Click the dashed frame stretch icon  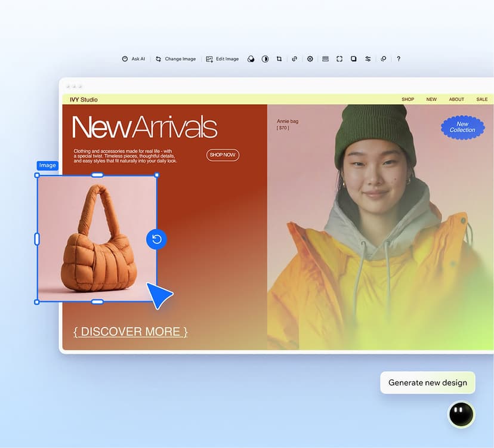tap(339, 59)
